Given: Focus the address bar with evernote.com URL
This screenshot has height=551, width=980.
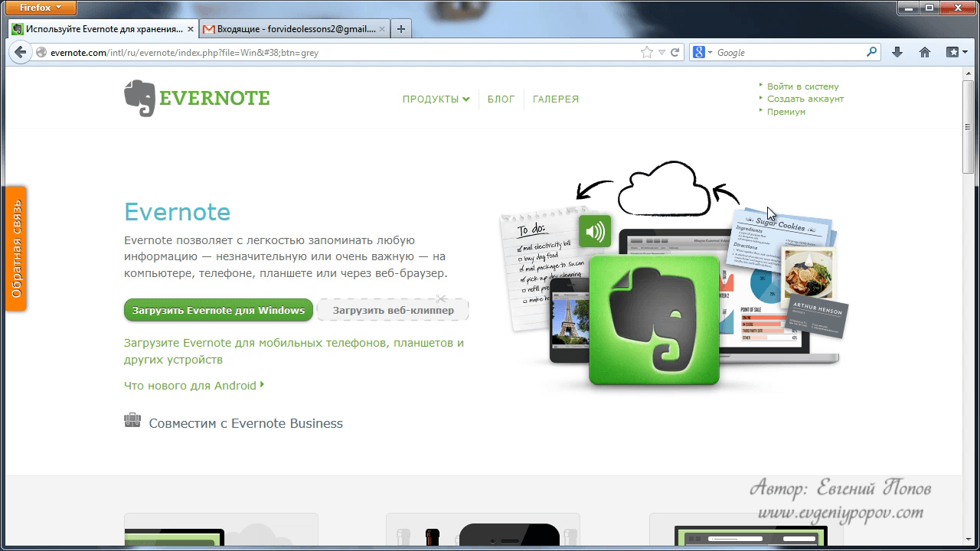Looking at the screenshot, I should pyautogui.click(x=337, y=53).
